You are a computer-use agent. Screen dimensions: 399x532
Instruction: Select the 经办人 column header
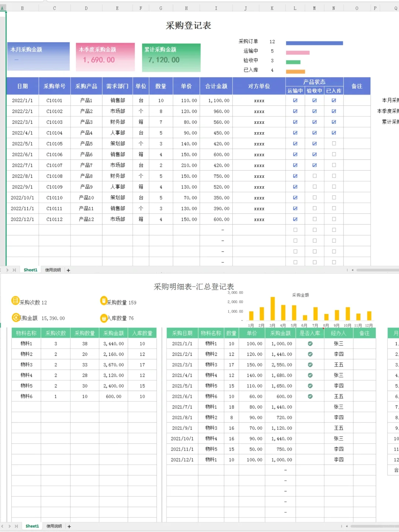(x=338, y=333)
